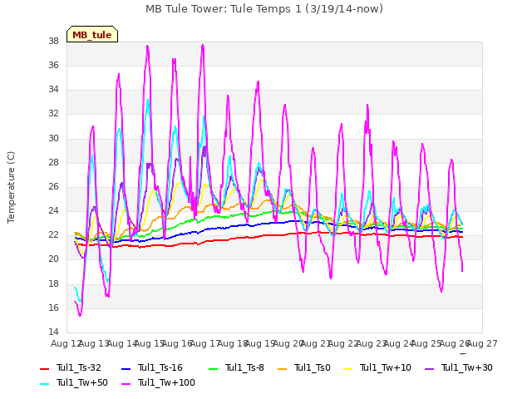This screenshot has width=532, height=399.
Task: Click the 30 y-axis tick label
Action: [53, 139]
